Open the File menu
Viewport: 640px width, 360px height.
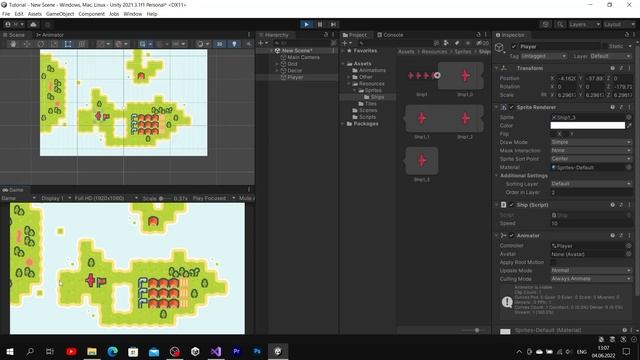[6, 14]
